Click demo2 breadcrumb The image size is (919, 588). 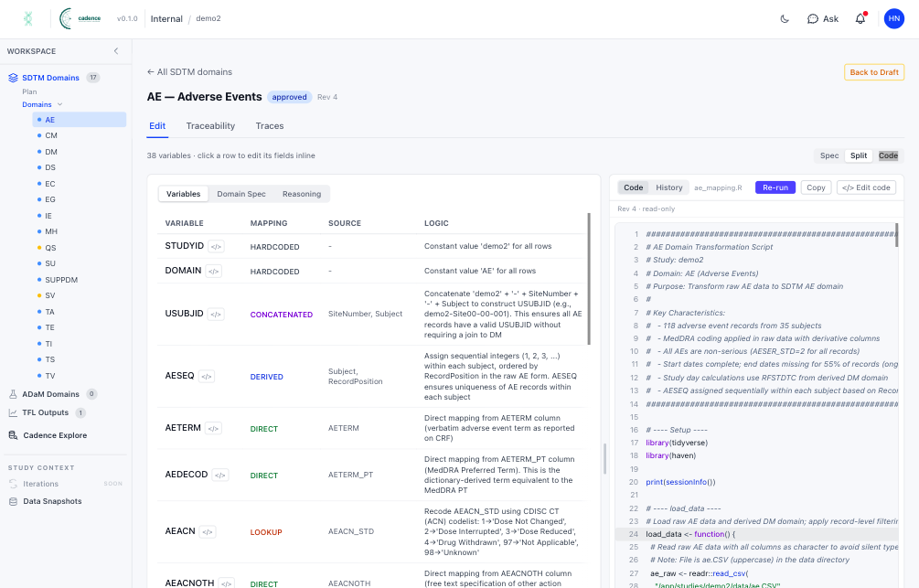coord(208,19)
